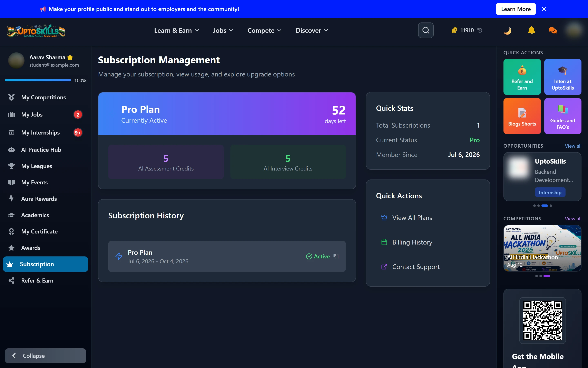Click the 11910 coin balance
This screenshot has height=368, width=588.
[467, 30]
